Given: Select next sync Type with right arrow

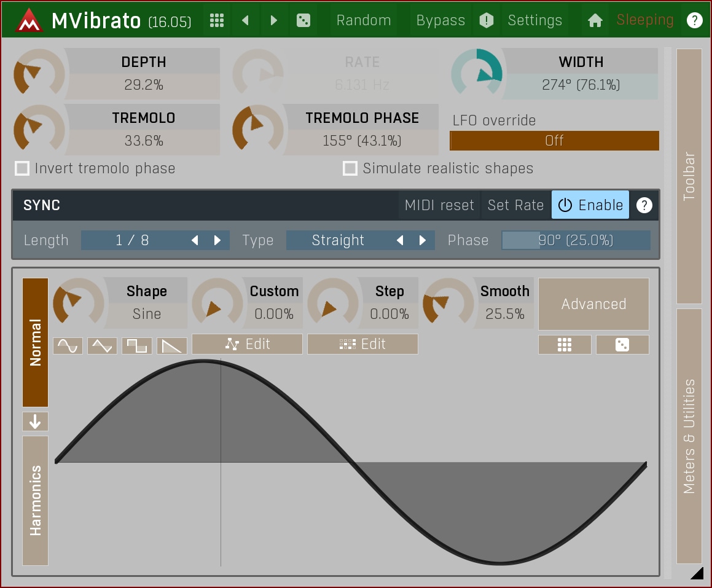Looking at the screenshot, I should (x=422, y=240).
